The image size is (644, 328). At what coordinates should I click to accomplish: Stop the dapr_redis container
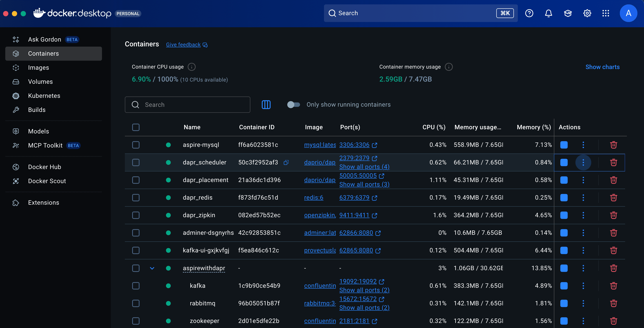click(x=564, y=197)
